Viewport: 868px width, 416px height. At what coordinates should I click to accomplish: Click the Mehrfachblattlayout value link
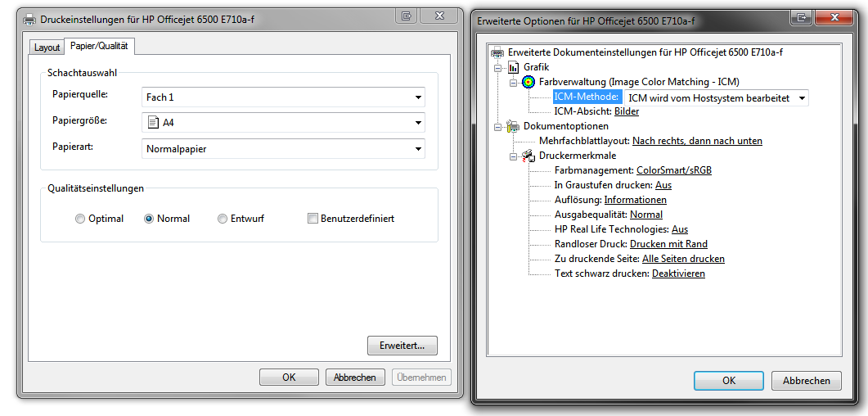click(698, 141)
